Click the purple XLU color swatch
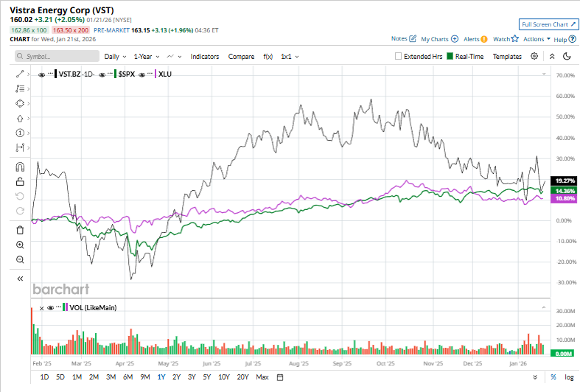580x392 pixels. point(156,74)
